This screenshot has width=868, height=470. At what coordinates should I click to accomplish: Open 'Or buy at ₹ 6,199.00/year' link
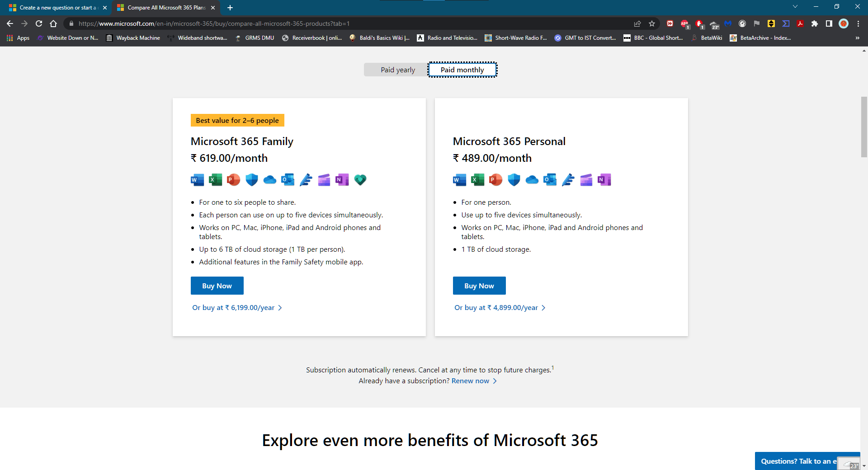(x=237, y=307)
